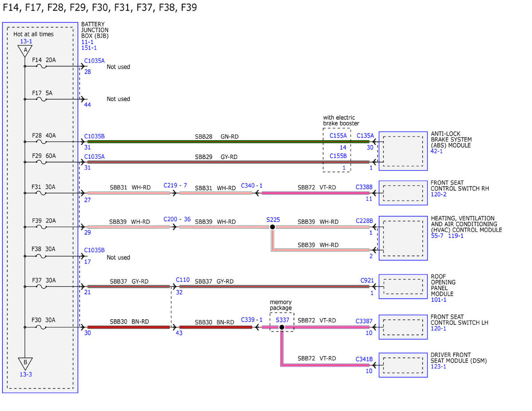Open Driver Front Seat Module reference 123-1
532x411 pixels.
coord(438,367)
